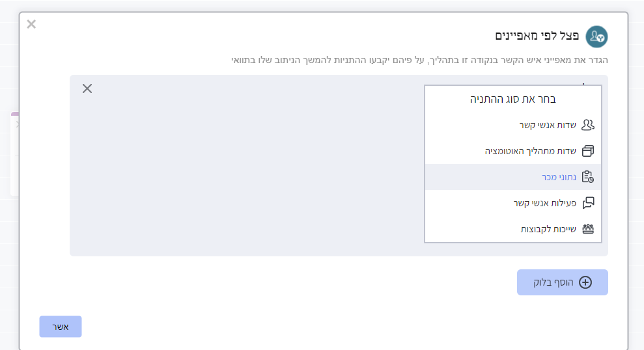Click the chat bubbles icon beside פעילות אנשי קשר
Image resolution: width=644 pixels, height=350 pixels.
click(x=588, y=203)
